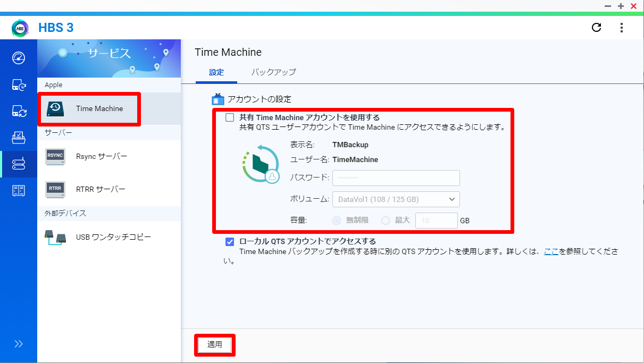
Task: Open the Storage Spaces sidebar icon
Action: point(19,191)
